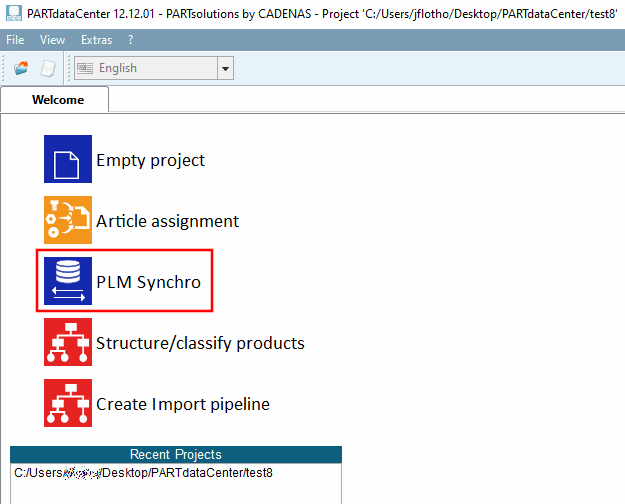The height and width of the screenshot is (504, 625).
Task: Click the Create Import pipeline red icon
Action: [68, 403]
